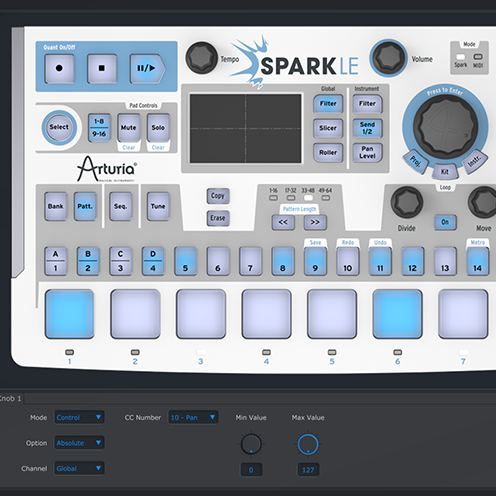Image resolution: width=496 pixels, height=496 pixels.
Task: Click the 1-16 pattern length indicator
Action: [273, 198]
